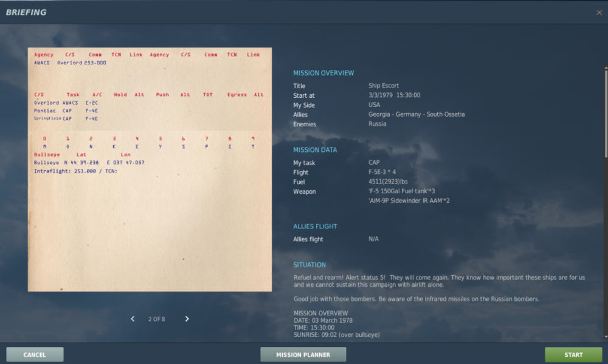Viewport: 608px width, 364px height.
Task: Close the Briefing window with X
Action: coord(599,12)
